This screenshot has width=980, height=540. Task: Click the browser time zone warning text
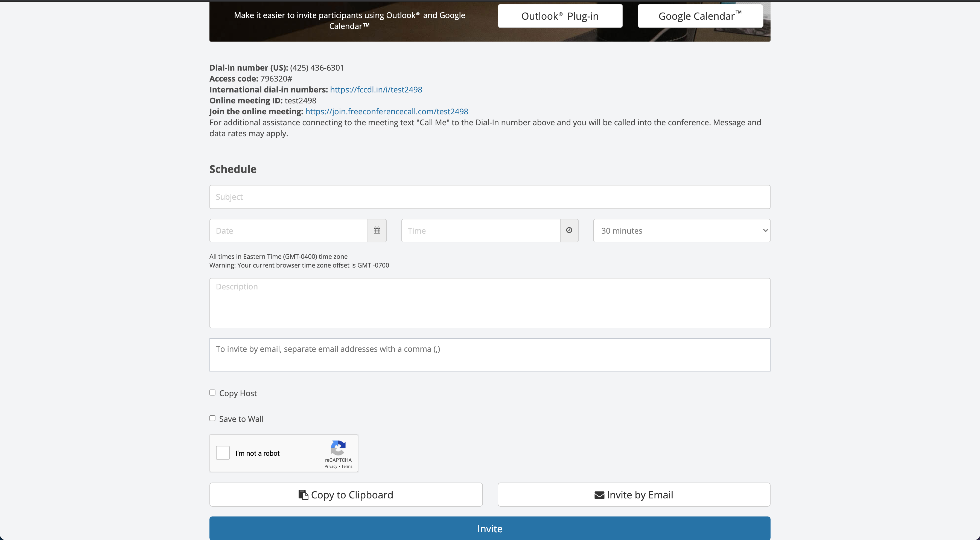pos(299,265)
